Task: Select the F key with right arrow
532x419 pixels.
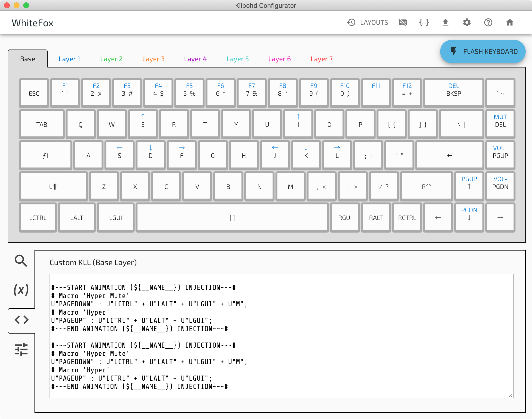Action: tap(182, 156)
